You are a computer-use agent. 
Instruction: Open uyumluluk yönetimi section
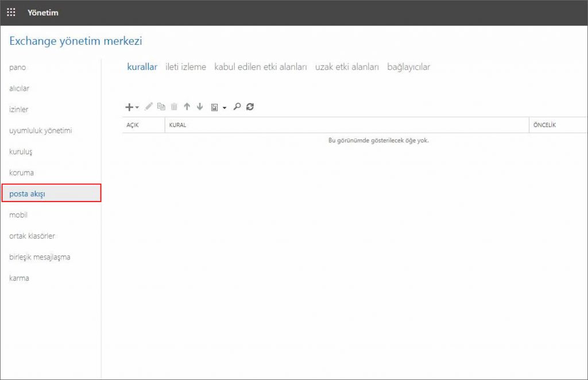[41, 131]
